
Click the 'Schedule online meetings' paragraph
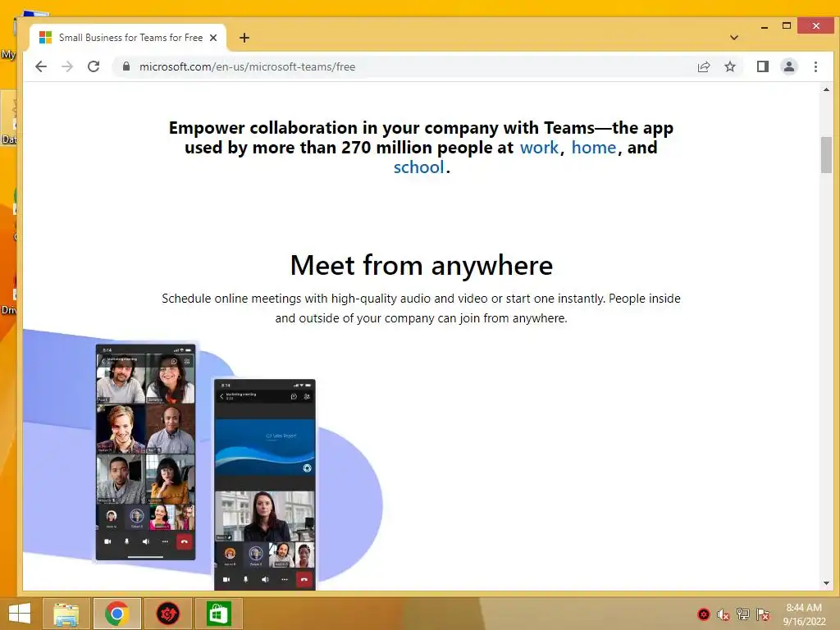pos(421,308)
